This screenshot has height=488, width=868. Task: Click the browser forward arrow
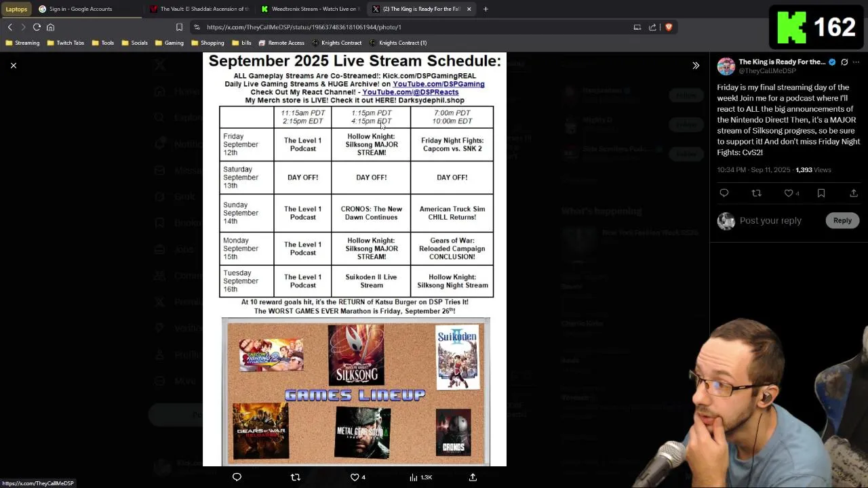[23, 27]
